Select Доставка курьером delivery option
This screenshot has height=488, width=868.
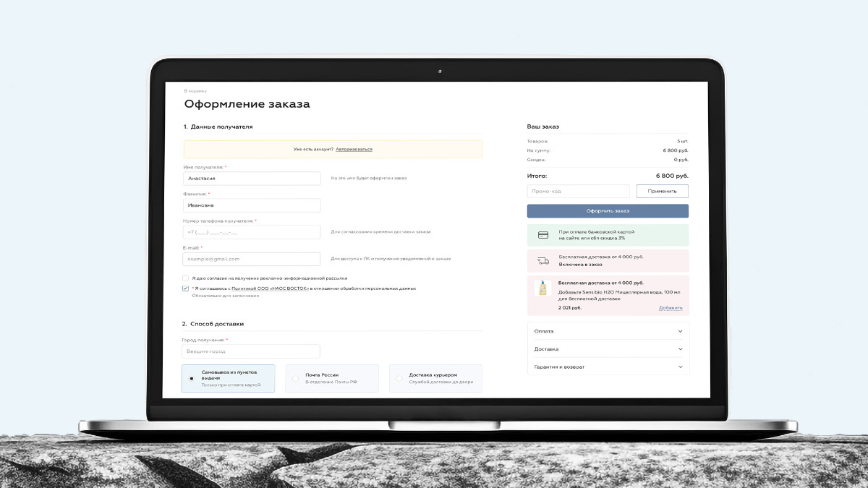click(399, 378)
